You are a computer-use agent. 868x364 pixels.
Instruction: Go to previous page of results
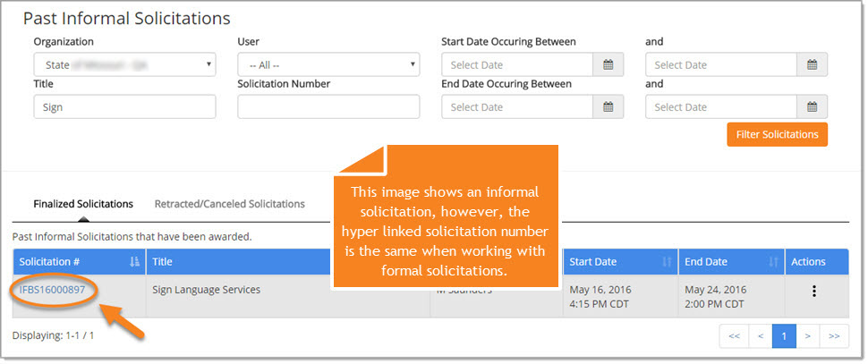(x=761, y=335)
